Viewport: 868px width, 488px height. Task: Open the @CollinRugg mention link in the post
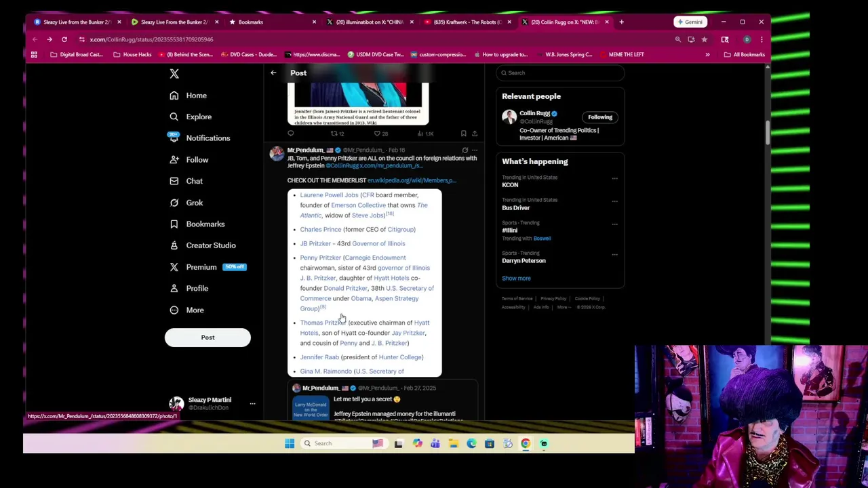(342, 165)
